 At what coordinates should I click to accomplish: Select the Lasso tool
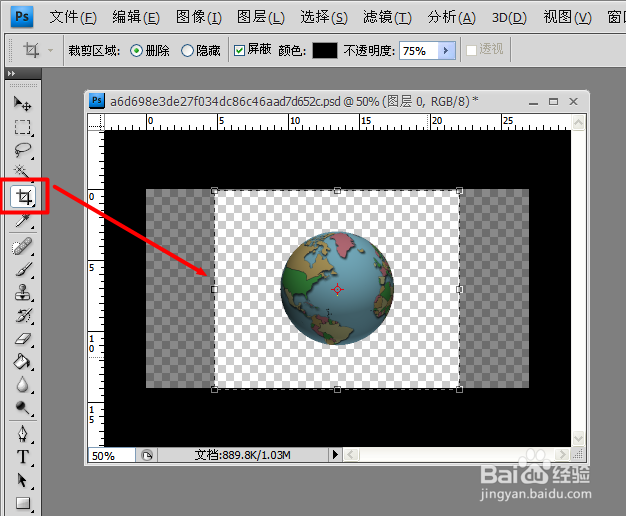[x=22, y=150]
